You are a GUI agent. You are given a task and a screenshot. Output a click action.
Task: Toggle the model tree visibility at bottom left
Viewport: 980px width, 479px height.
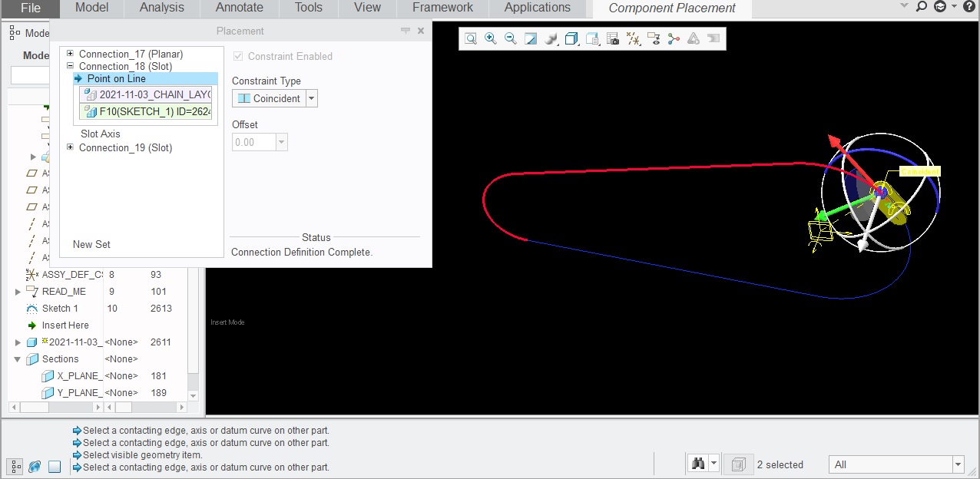pyautogui.click(x=14, y=466)
